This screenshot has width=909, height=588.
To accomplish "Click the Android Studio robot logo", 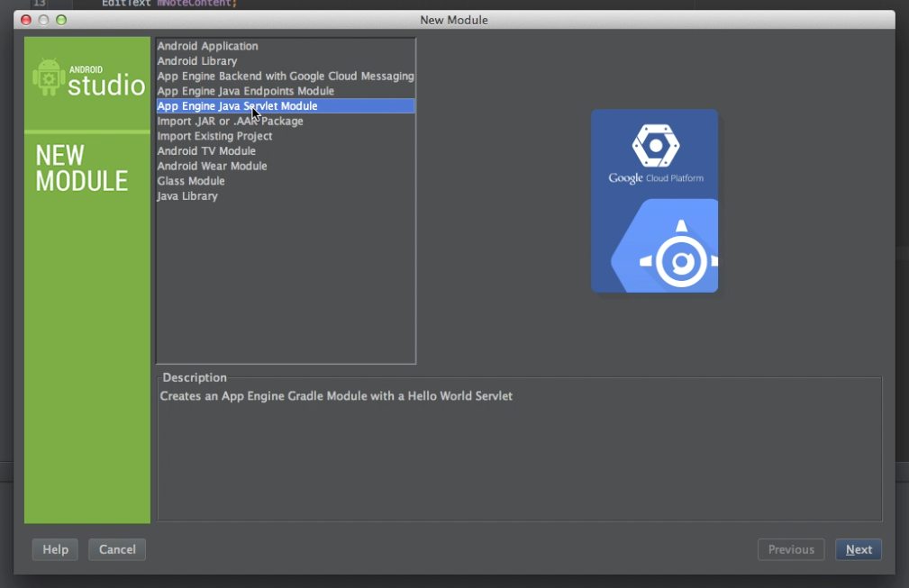I will pyautogui.click(x=49, y=77).
